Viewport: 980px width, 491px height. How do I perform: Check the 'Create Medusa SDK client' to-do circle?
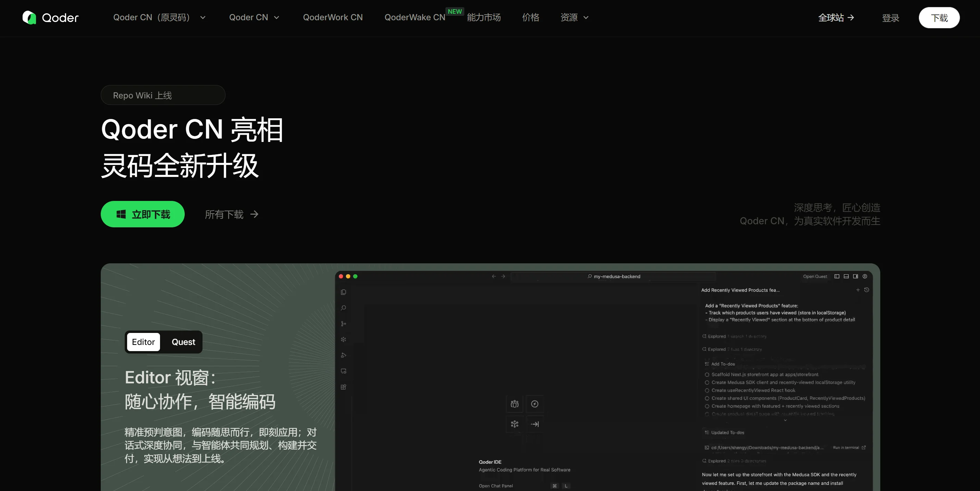707,383
